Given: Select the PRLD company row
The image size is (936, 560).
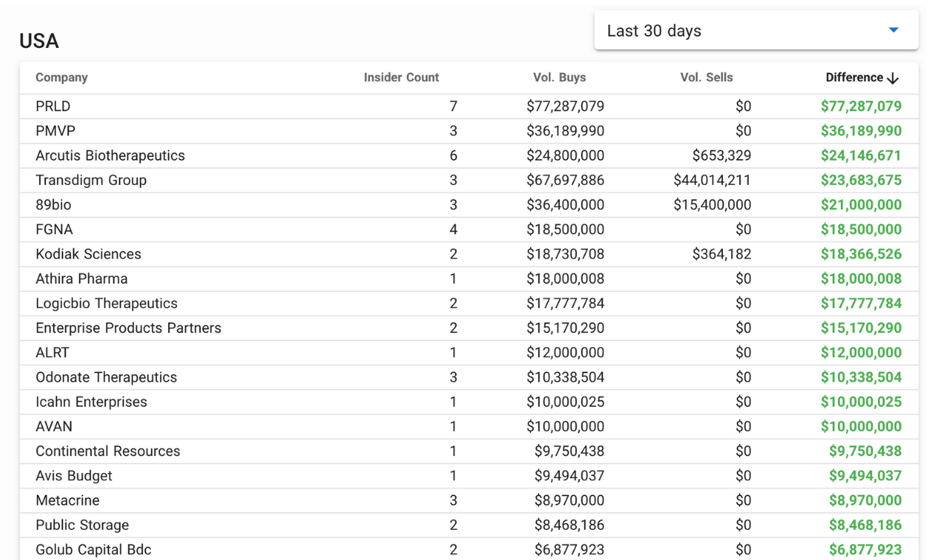Looking at the screenshot, I should click(x=52, y=106).
